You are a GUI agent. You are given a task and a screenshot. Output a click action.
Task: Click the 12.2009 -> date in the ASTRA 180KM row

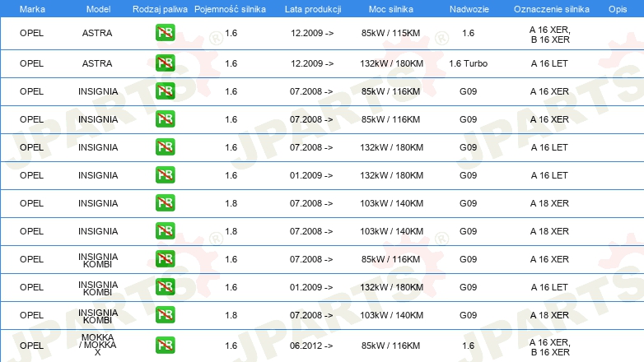pyautogui.click(x=312, y=63)
